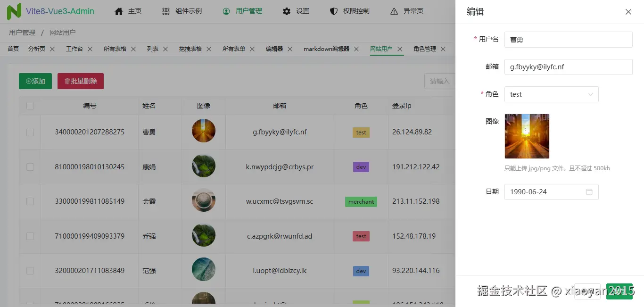Check the row checkbox for 范强

tap(30, 271)
